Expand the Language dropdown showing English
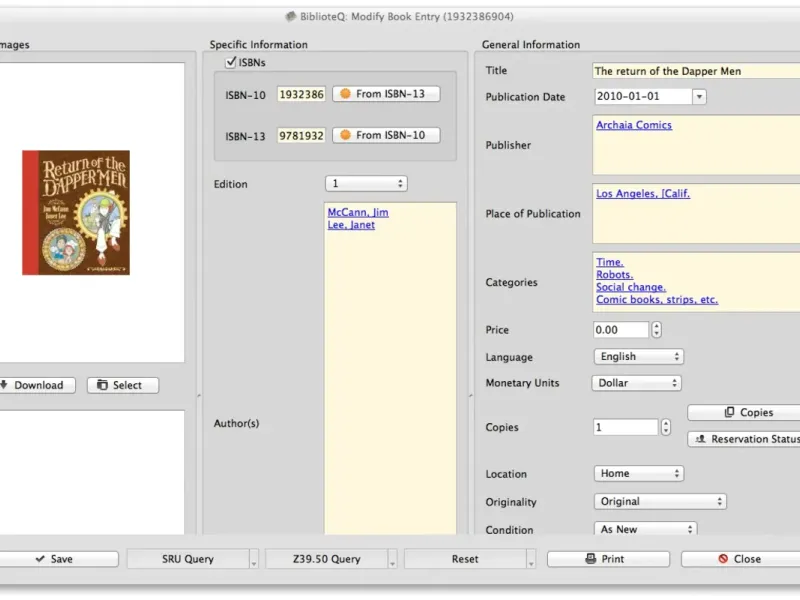The image size is (800, 600). tap(640, 357)
